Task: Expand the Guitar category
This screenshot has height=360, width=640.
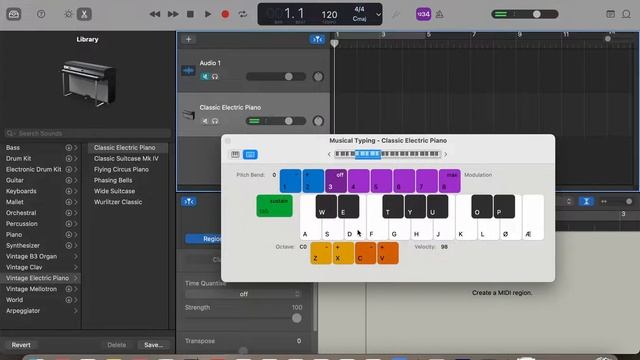Action: (76, 180)
